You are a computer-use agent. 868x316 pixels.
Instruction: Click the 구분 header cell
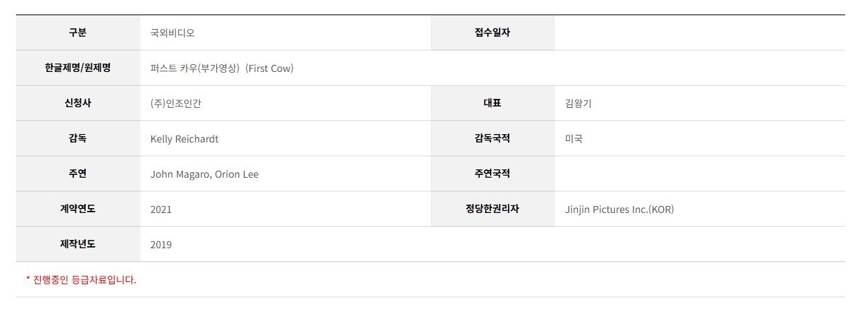pyautogui.click(x=78, y=32)
